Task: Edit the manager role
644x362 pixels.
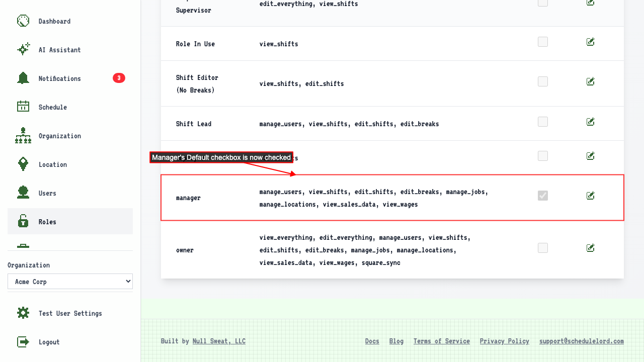Action: click(x=591, y=196)
